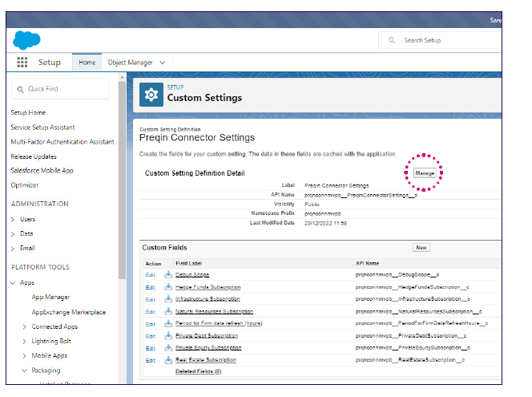The height and width of the screenshot is (397, 532).
Task: Click the sidebar scrollbar up arrow
Action: coord(122,78)
